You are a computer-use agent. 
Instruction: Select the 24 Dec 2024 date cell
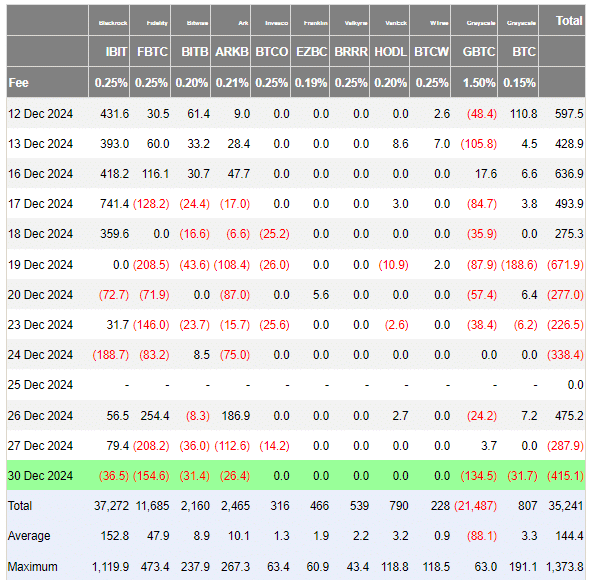(x=40, y=355)
